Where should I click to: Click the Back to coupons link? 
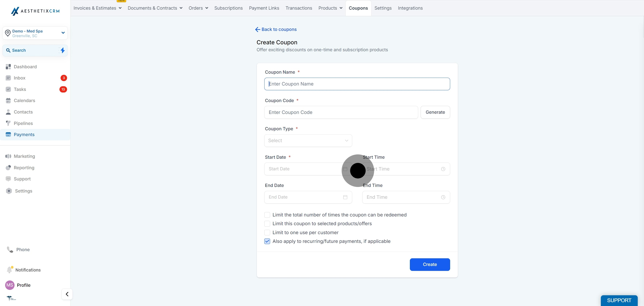[x=276, y=30]
